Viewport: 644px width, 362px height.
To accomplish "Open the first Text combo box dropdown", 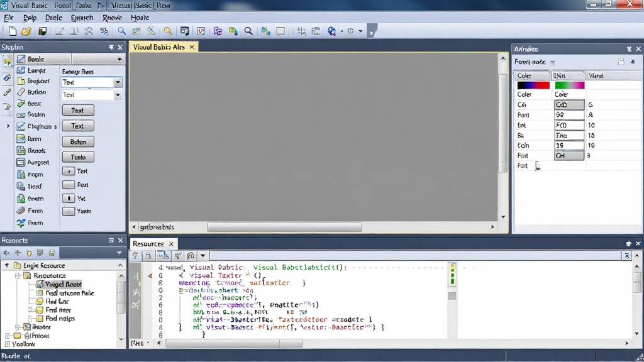I will click(118, 82).
